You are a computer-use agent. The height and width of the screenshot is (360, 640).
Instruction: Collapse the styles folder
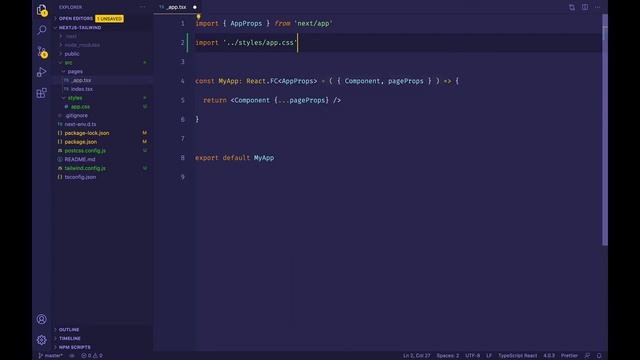tap(75, 98)
